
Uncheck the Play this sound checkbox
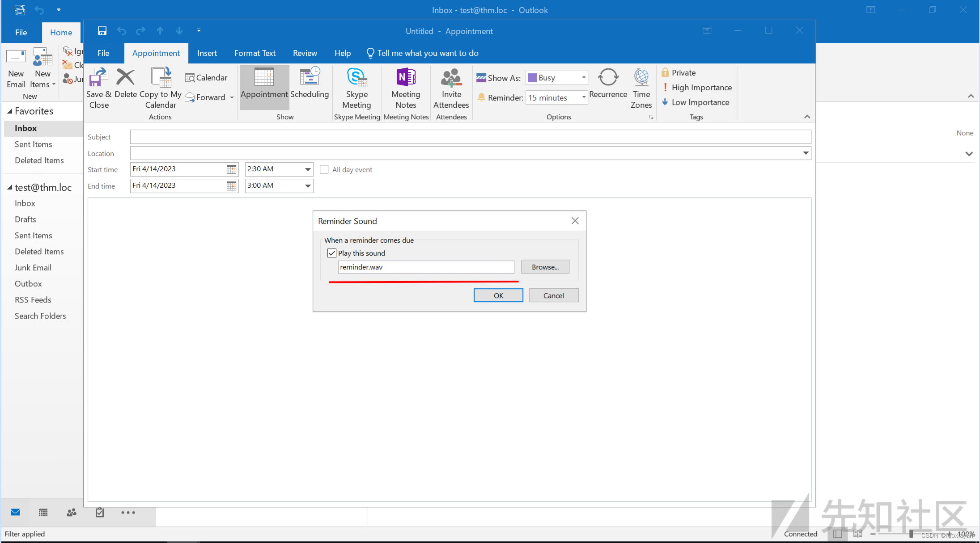tap(332, 253)
